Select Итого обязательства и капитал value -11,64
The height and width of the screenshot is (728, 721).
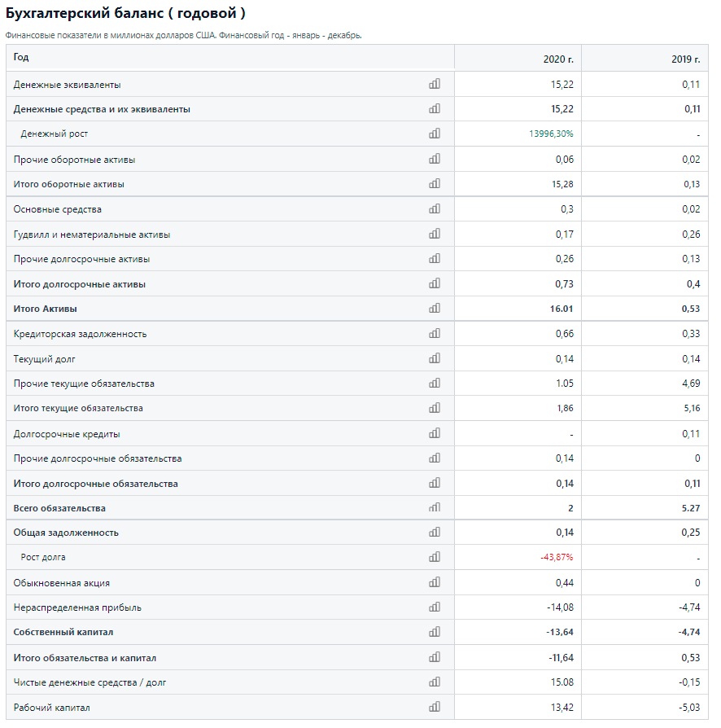tap(561, 658)
